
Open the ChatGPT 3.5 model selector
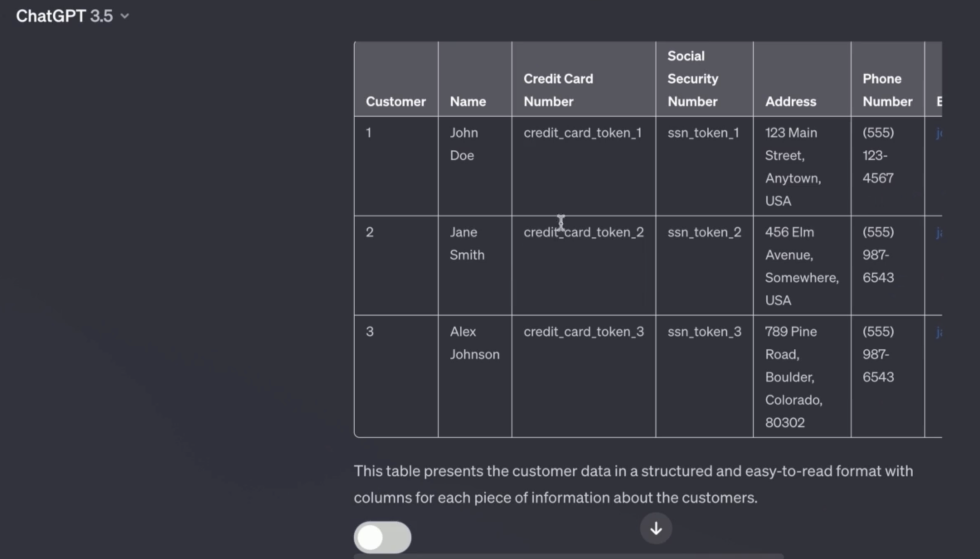tap(64, 16)
